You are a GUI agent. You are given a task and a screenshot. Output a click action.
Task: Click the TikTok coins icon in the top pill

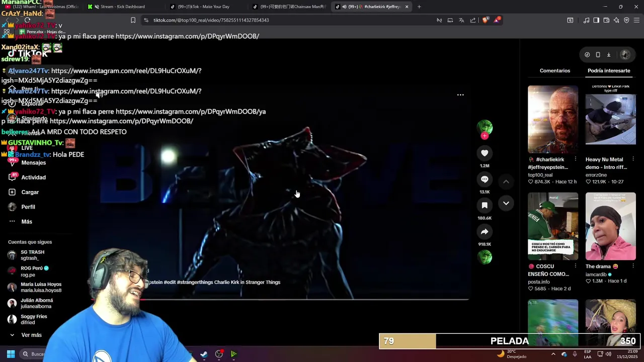(x=587, y=55)
